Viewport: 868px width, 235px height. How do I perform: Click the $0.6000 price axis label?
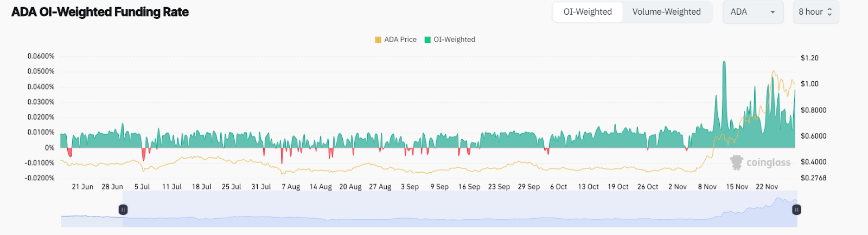pos(813,136)
